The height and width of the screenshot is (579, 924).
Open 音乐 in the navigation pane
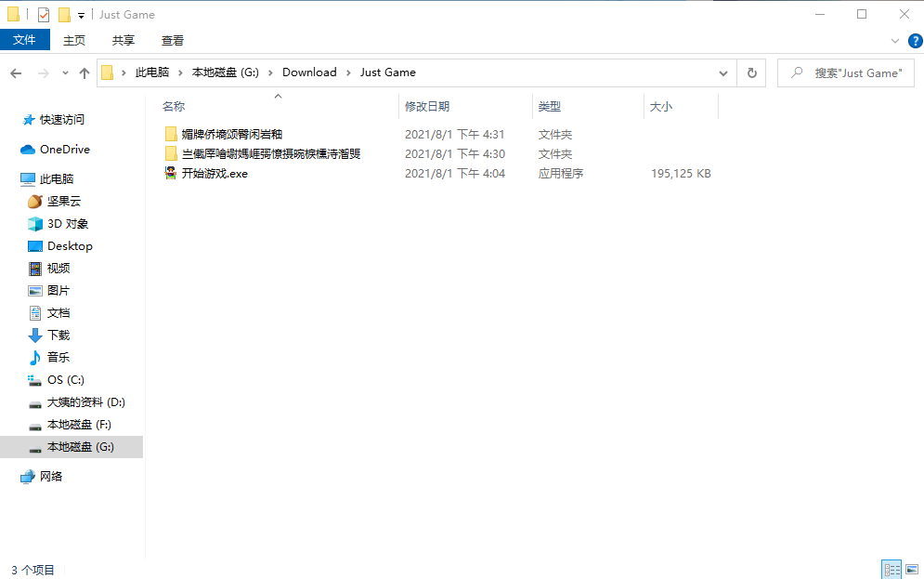click(x=59, y=357)
